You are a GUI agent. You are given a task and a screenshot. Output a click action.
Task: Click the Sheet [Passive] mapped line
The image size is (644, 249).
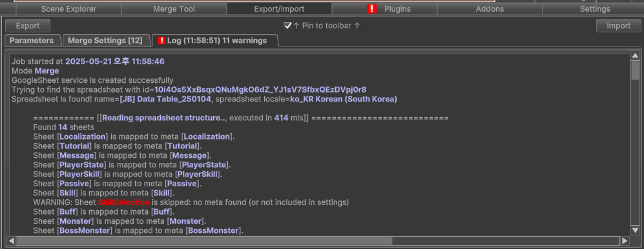click(118, 184)
